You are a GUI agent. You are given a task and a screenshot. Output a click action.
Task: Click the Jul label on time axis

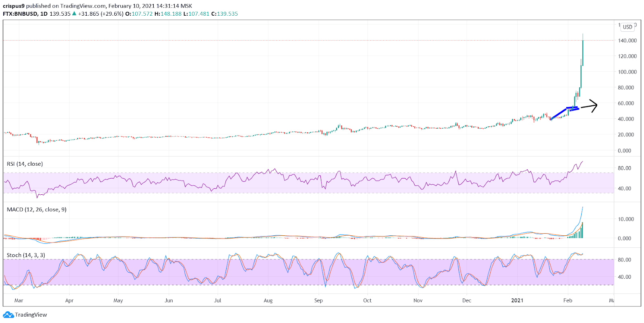click(x=218, y=300)
